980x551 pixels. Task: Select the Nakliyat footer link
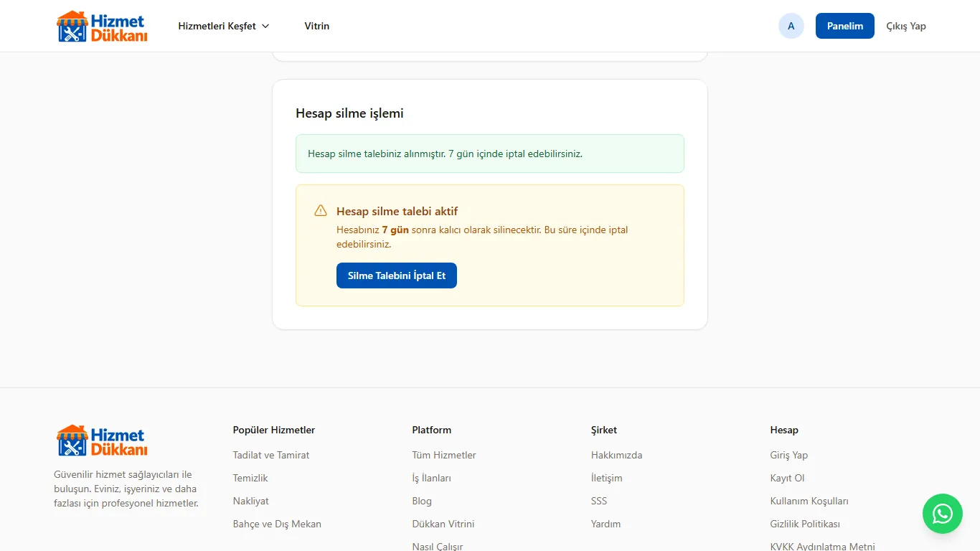pos(251,501)
